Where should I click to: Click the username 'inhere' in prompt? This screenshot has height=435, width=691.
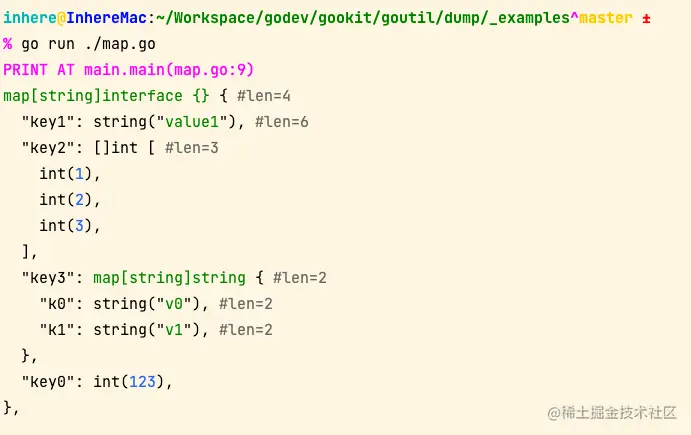(x=30, y=18)
